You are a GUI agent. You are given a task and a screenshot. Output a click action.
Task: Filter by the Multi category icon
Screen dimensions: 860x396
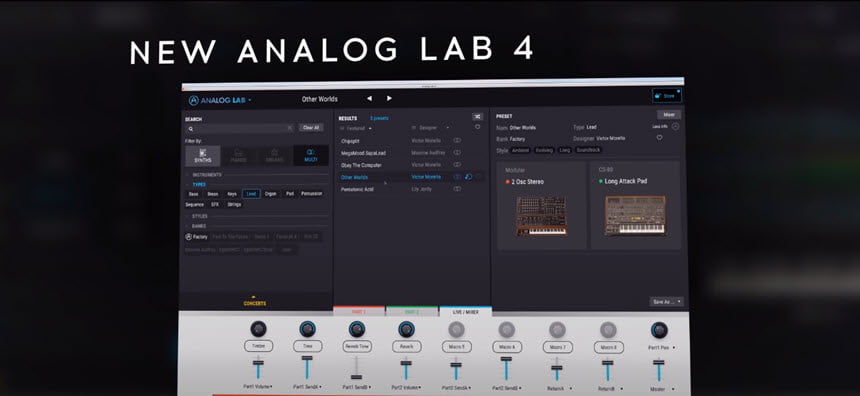click(310, 156)
